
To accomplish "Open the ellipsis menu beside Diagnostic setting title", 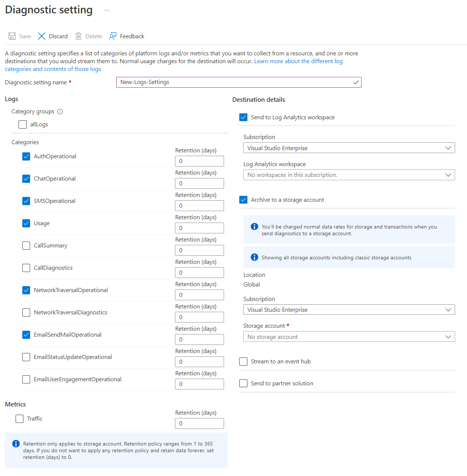I will 107,10.
